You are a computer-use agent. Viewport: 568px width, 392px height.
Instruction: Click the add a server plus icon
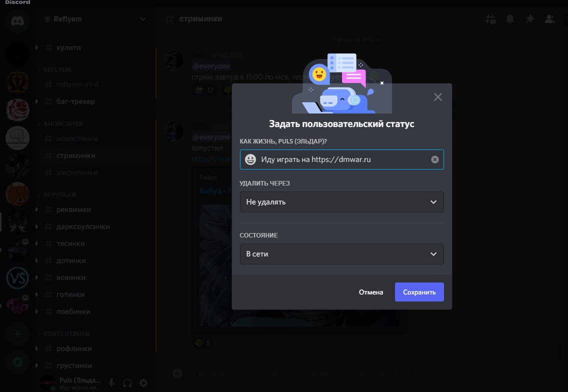click(17, 334)
